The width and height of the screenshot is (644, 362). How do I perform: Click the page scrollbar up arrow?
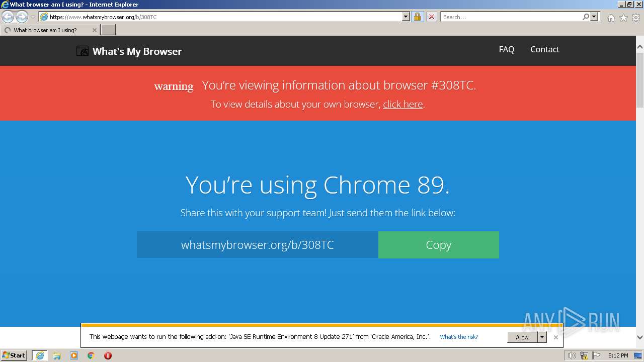tap(639, 47)
